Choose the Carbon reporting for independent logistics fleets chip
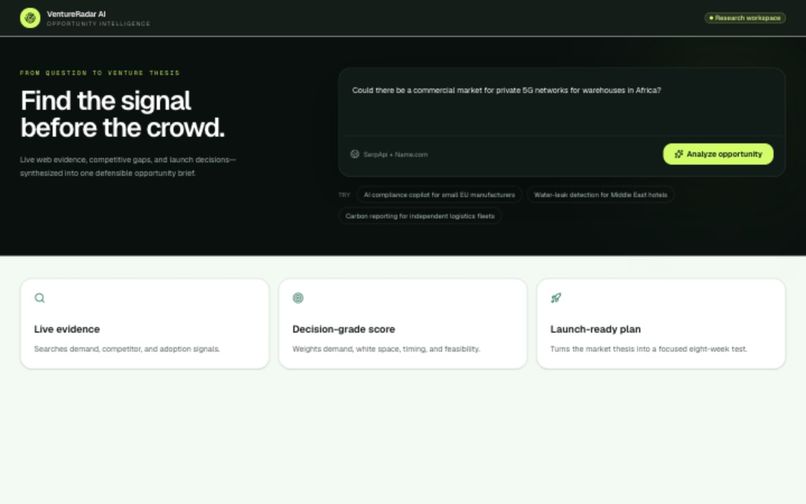Viewport: 806px width, 504px height. (x=420, y=216)
